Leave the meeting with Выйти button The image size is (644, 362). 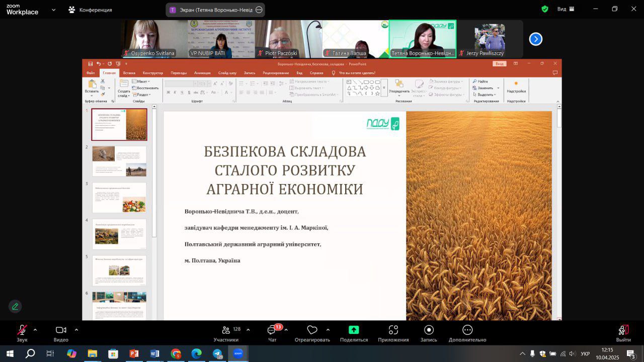click(623, 330)
